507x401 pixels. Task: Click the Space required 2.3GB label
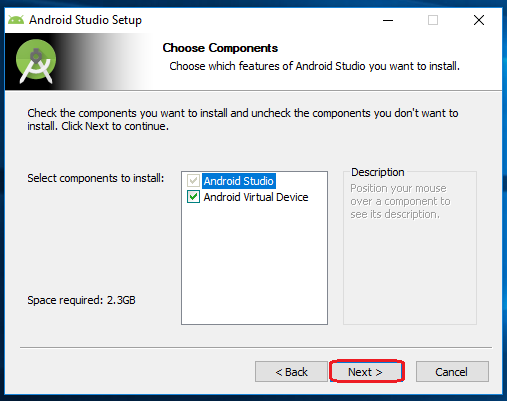pyautogui.click(x=81, y=300)
